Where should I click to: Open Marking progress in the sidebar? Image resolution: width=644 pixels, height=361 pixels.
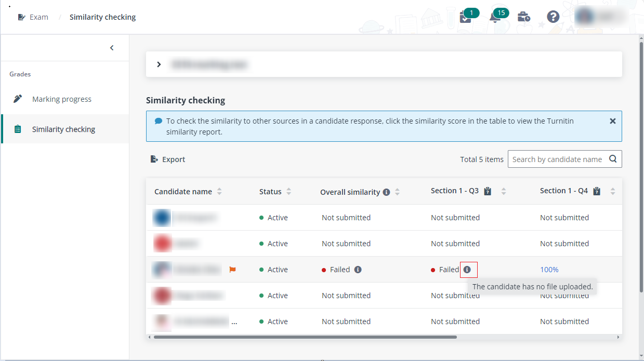61,99
